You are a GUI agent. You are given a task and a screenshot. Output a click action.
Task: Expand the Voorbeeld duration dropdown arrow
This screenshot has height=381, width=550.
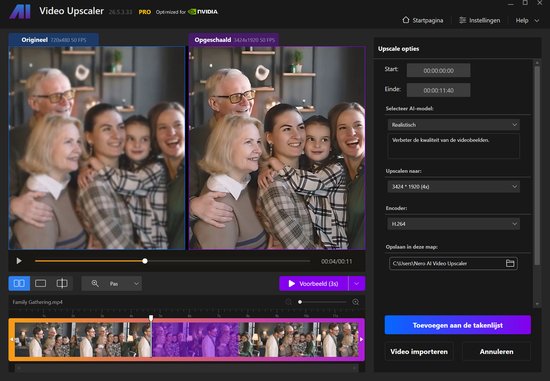pos(357,283)
